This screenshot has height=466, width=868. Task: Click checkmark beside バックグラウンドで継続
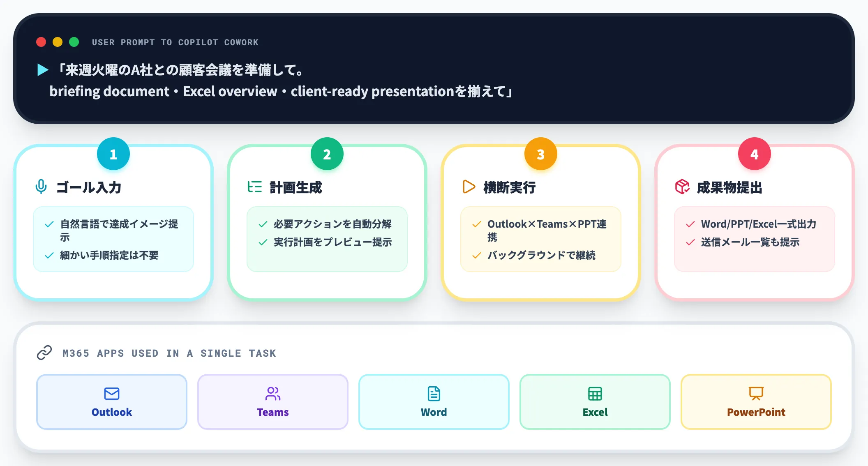point(477,256)
